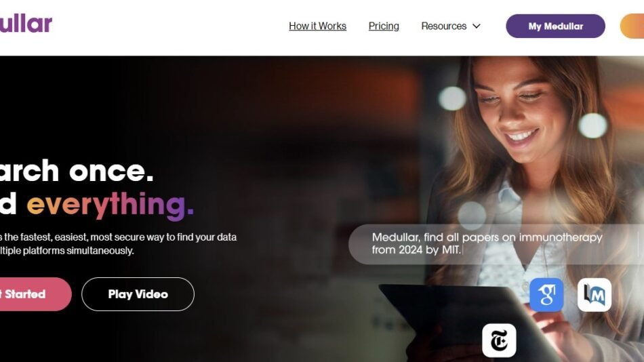Click the purple Medullar logo
This screenshot has width=644, height=362.
point(26,24)
